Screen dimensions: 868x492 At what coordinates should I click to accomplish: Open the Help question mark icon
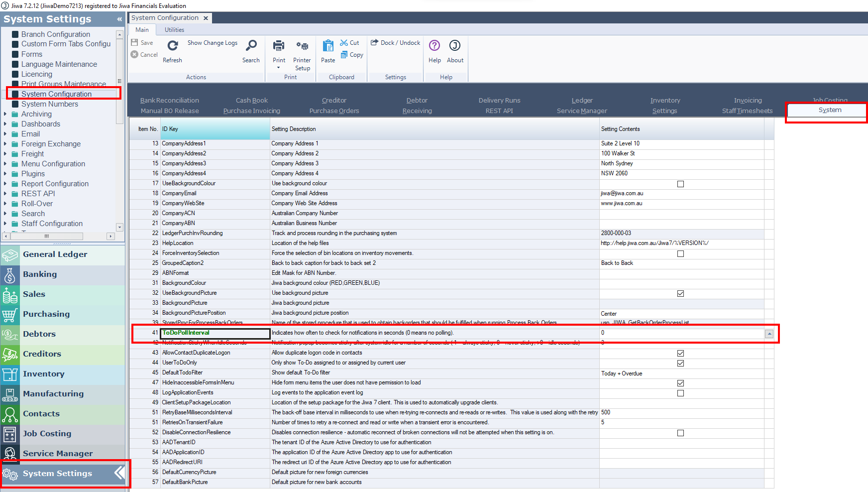434,46
